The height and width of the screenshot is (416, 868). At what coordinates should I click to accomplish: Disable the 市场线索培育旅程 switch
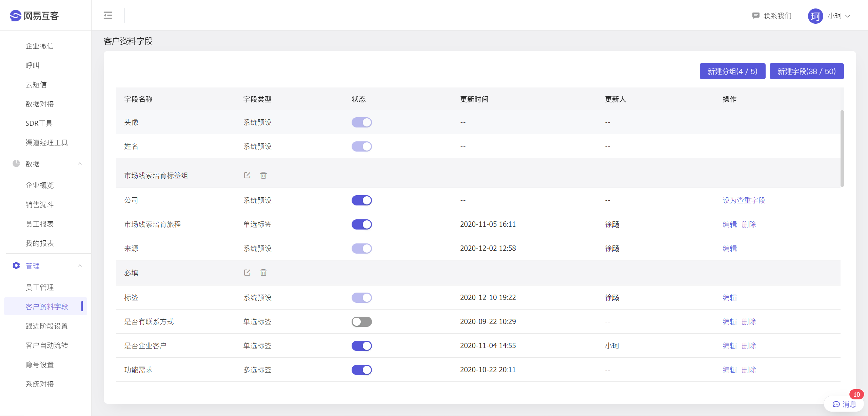(361, 224)
